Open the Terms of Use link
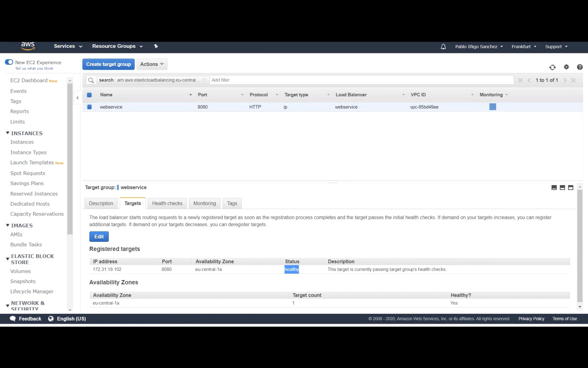This screenshot has width=588, height=368. 565,319
